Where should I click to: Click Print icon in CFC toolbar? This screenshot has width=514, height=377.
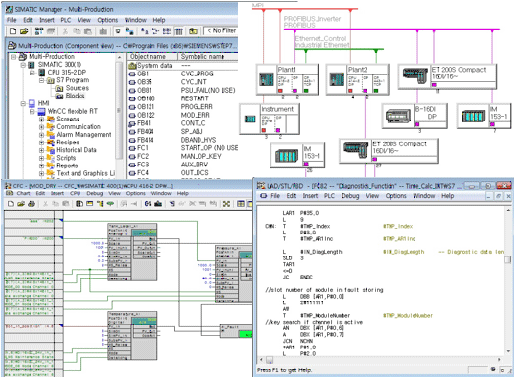[31, 204]
